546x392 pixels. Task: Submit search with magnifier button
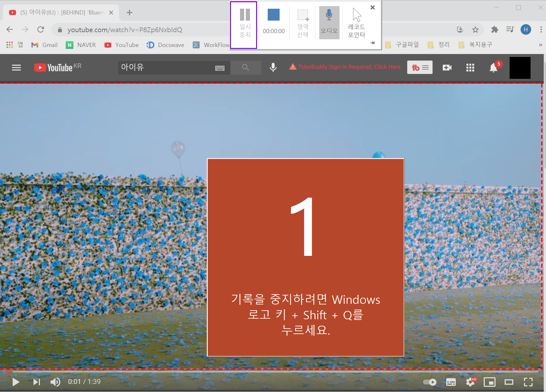pyautogui.click(x=246, y=68)
